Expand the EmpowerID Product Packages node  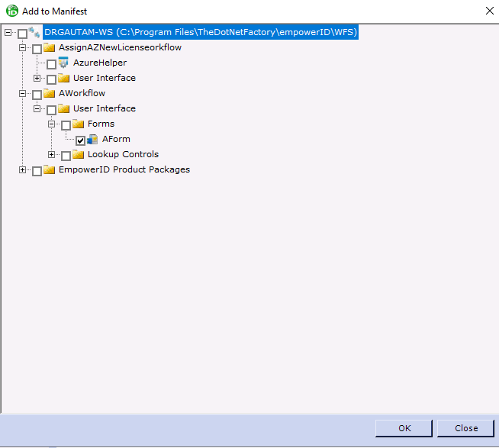(23, 170)
